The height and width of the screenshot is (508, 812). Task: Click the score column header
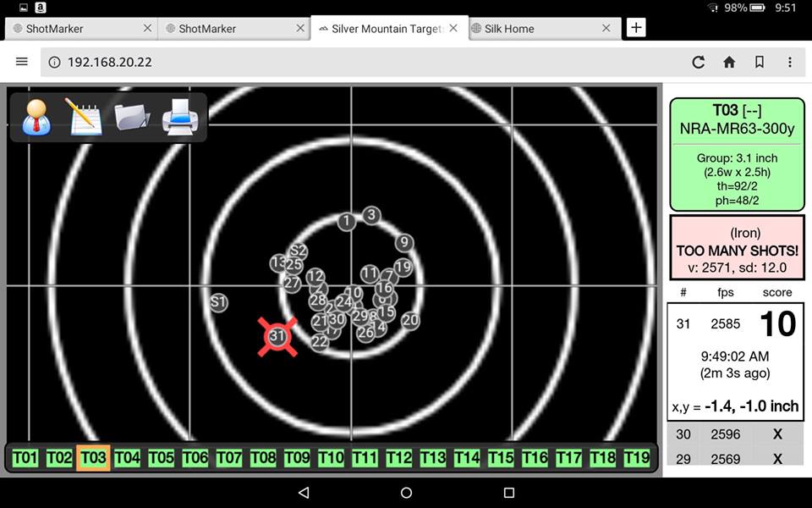pos(777,292)
